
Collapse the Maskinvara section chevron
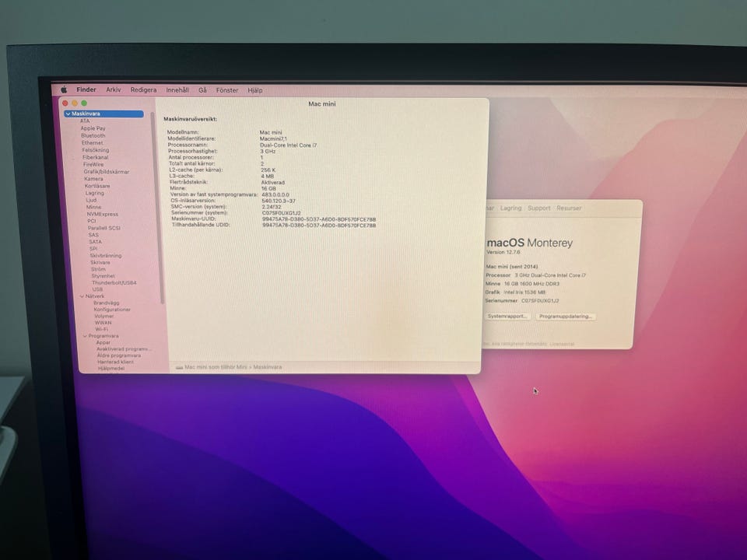68,114
